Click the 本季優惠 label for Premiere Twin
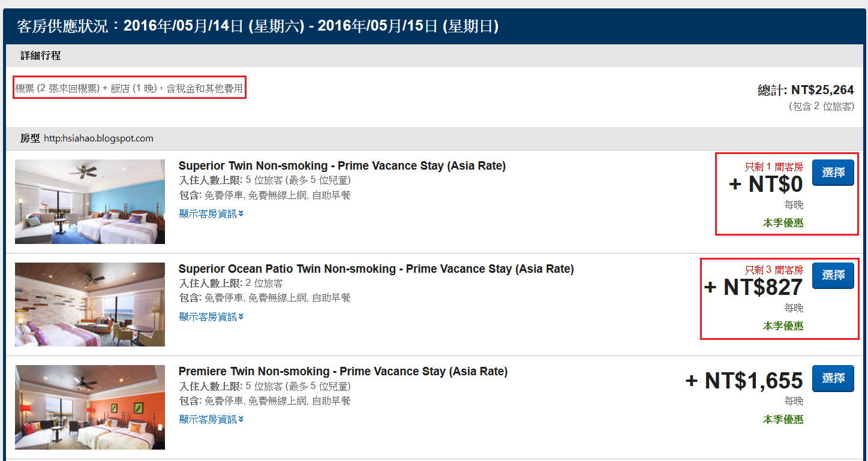 (783, 420)
